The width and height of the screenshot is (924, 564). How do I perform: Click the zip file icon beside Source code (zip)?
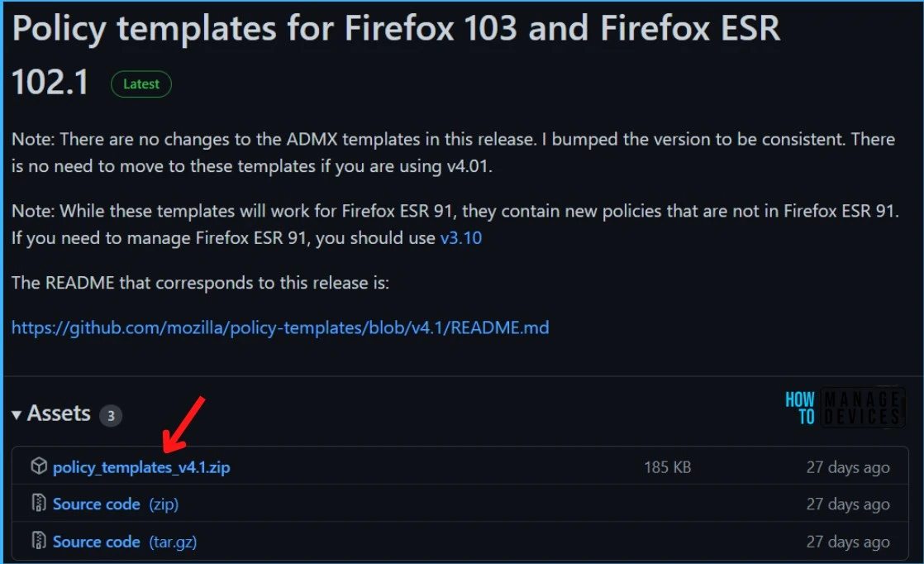point(39,504)
